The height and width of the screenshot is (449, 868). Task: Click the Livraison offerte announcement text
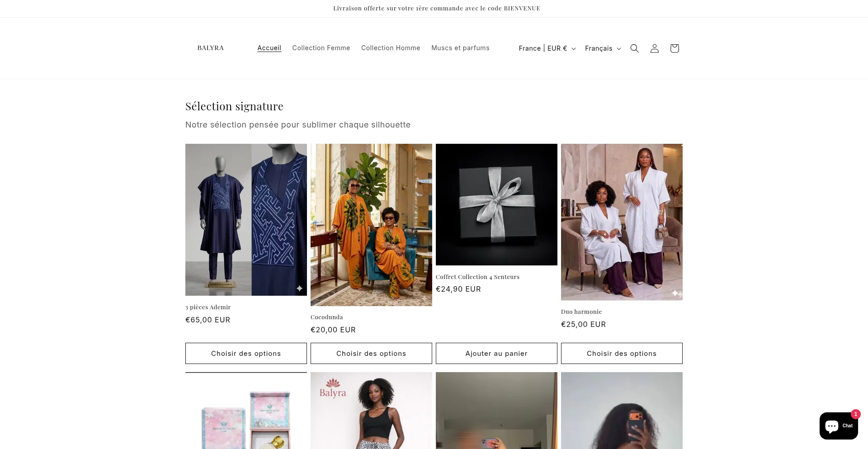click(x=437, y=8)
